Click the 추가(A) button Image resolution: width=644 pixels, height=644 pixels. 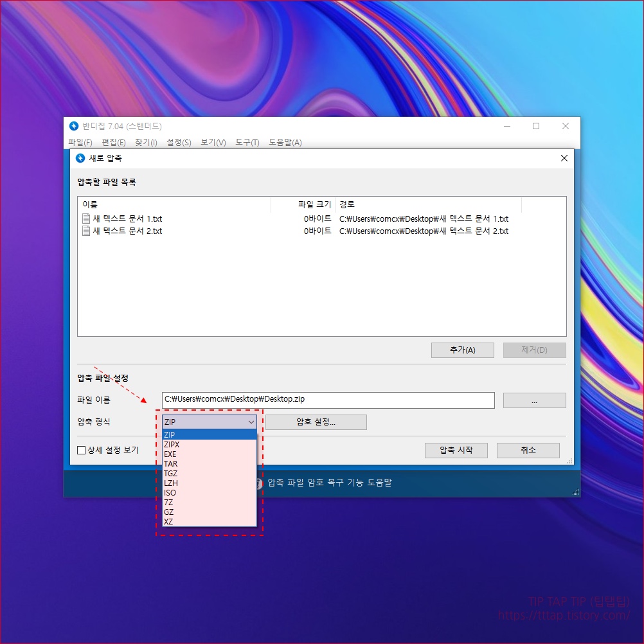(x=463, y=350)
